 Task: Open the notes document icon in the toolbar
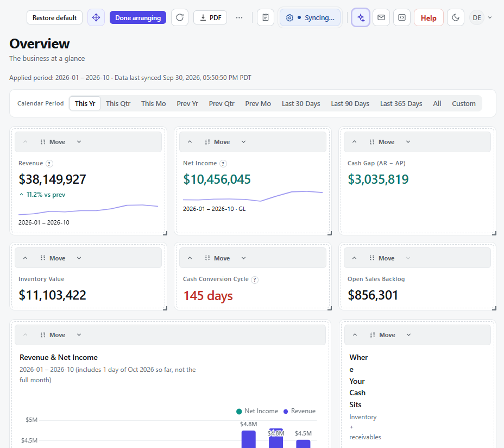266,17
